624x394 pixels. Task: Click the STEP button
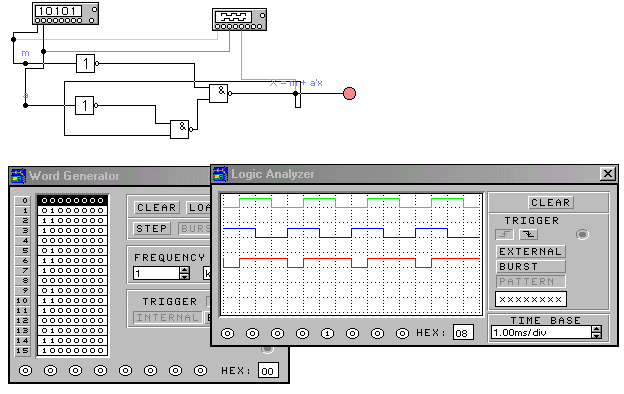(152, 228)
